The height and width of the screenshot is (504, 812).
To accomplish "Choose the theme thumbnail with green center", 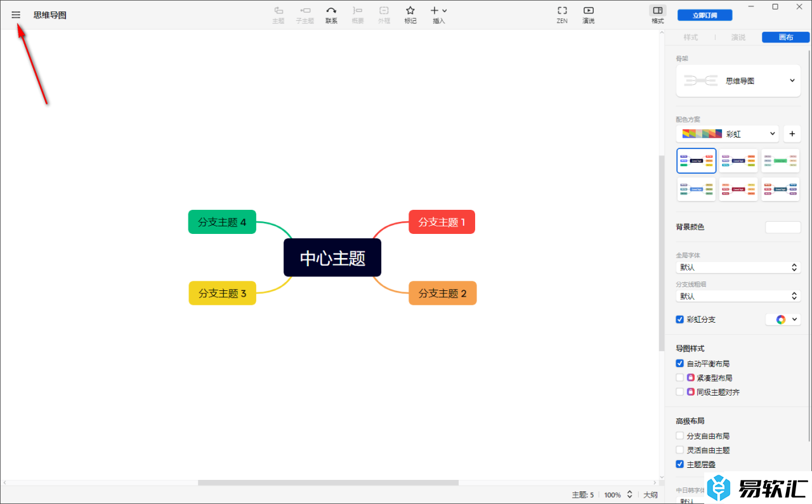I will (780, 160).
